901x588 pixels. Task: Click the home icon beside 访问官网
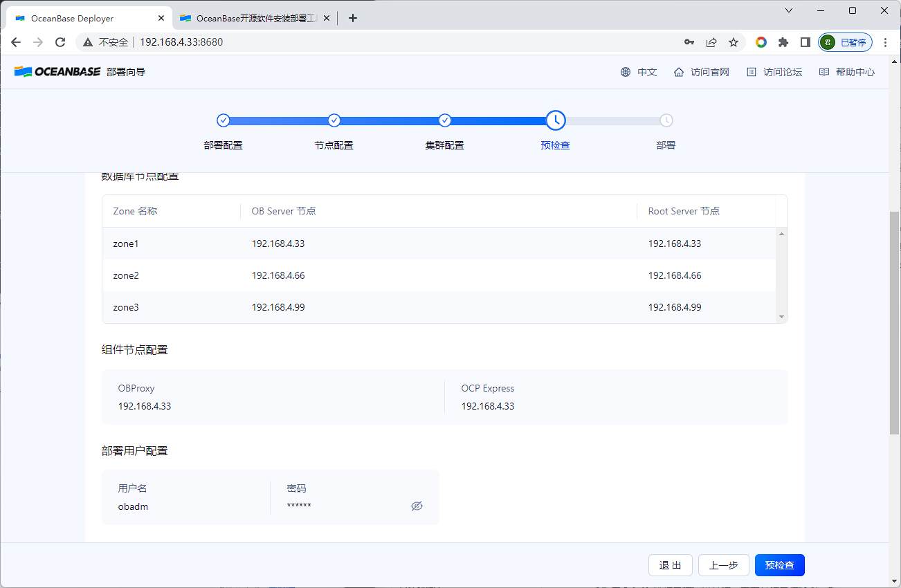click(679, 72)
